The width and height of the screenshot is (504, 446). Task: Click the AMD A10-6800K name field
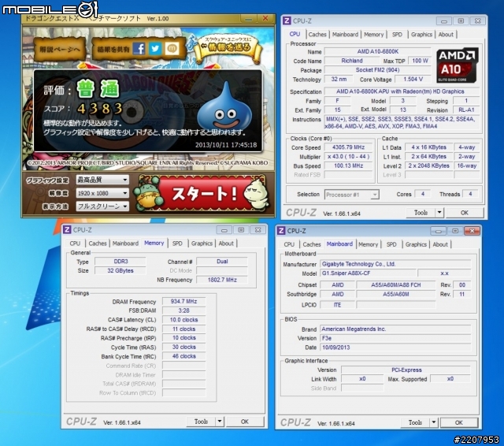tap(378, 51)
